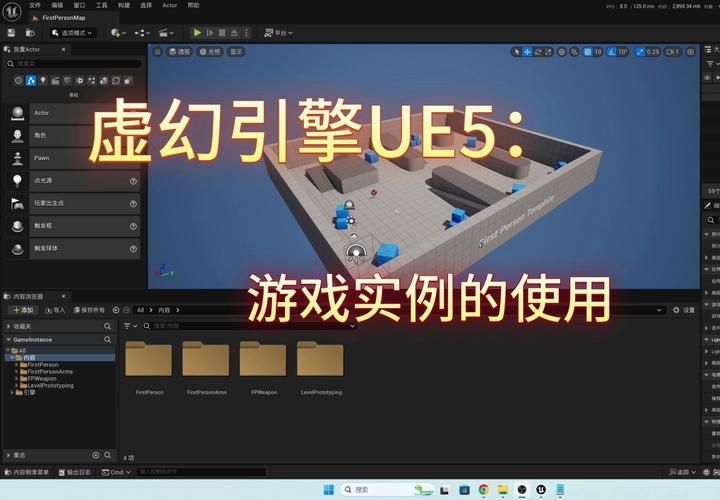Select the lights bulb category icon
Viewport: 720px width, 500px height.
[x=43, y=80]
